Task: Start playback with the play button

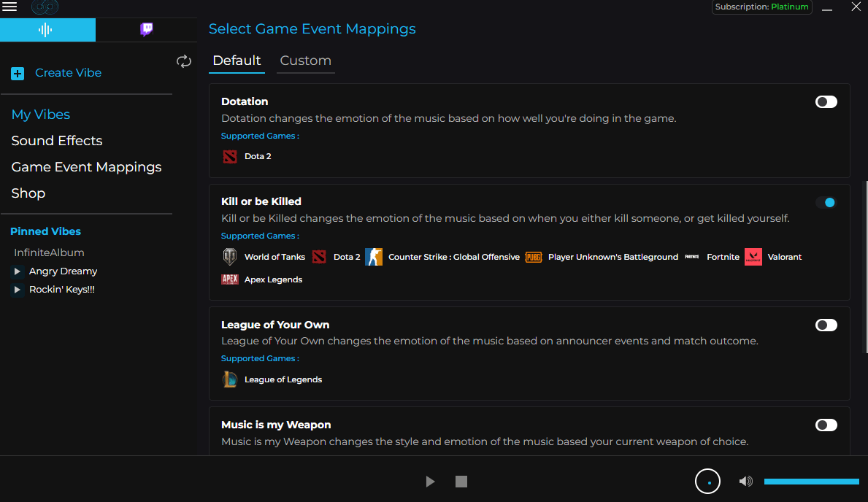Action: (430, 482)
